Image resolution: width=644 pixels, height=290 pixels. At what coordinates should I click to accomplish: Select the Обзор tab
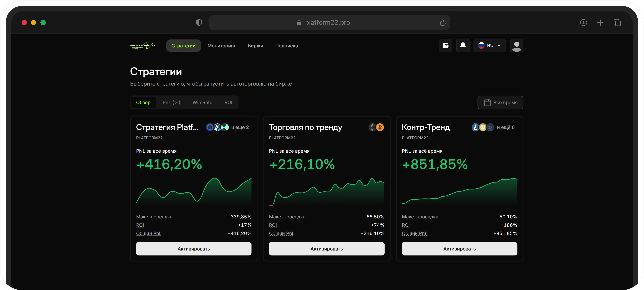click(x=143, y=102)
